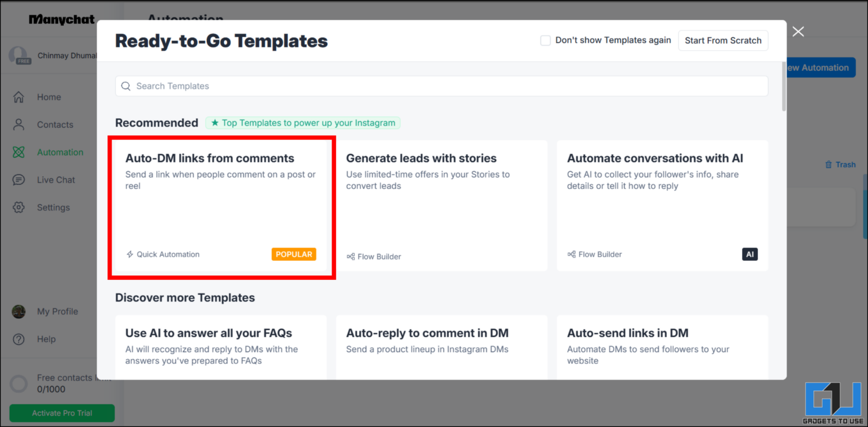Image resolution: width=868 pixels, height=427 pixels.
Task: Click the Quick Automation lightning bolt icon
Action: (129, 254)
